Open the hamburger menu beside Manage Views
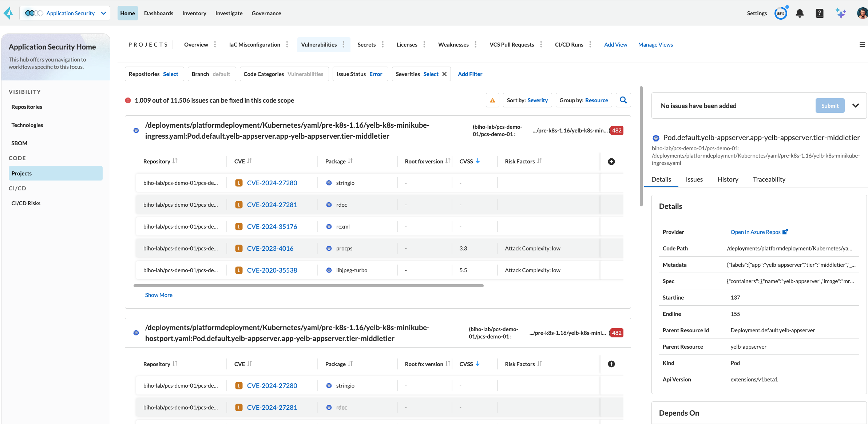868x424 pixels. (862, 45)
